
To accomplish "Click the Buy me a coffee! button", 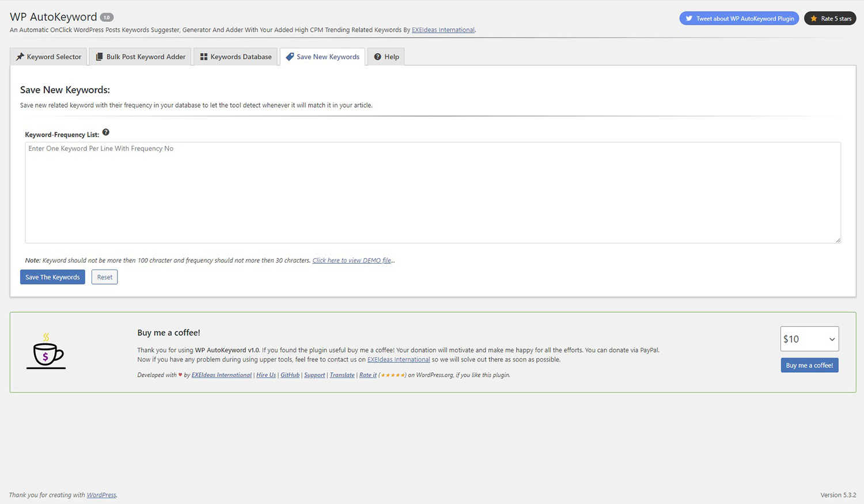I will (x=809, y=365).
